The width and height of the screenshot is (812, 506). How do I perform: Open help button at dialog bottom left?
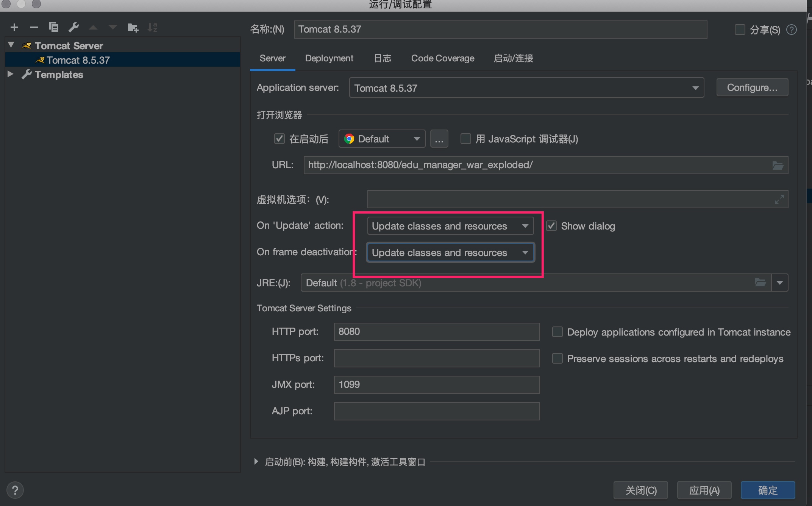(x=15, y=490)
